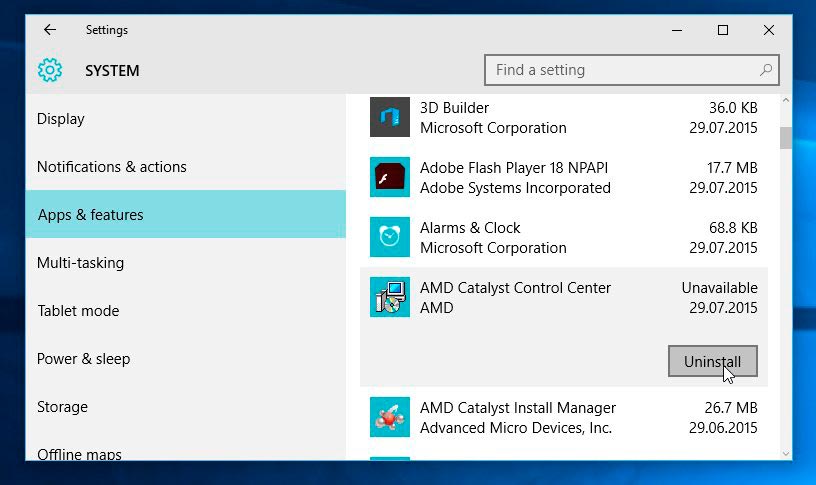Click the search magnifier icon

coord(766,70)
